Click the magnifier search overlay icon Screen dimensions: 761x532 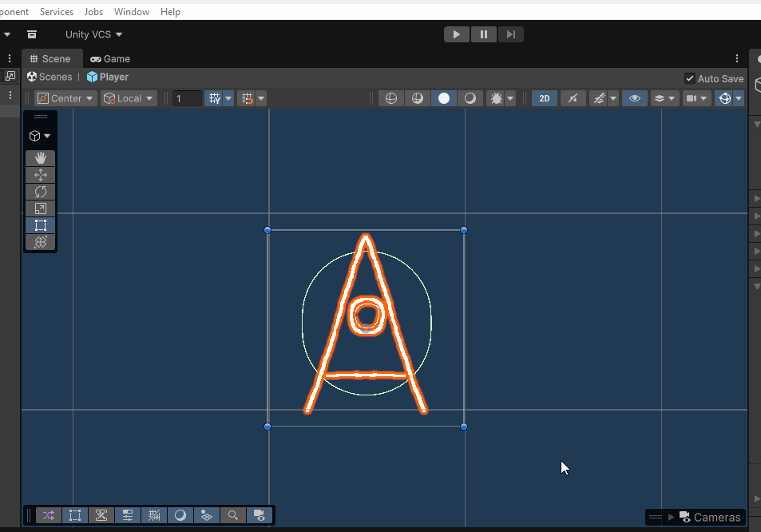(x=233, y=515)
